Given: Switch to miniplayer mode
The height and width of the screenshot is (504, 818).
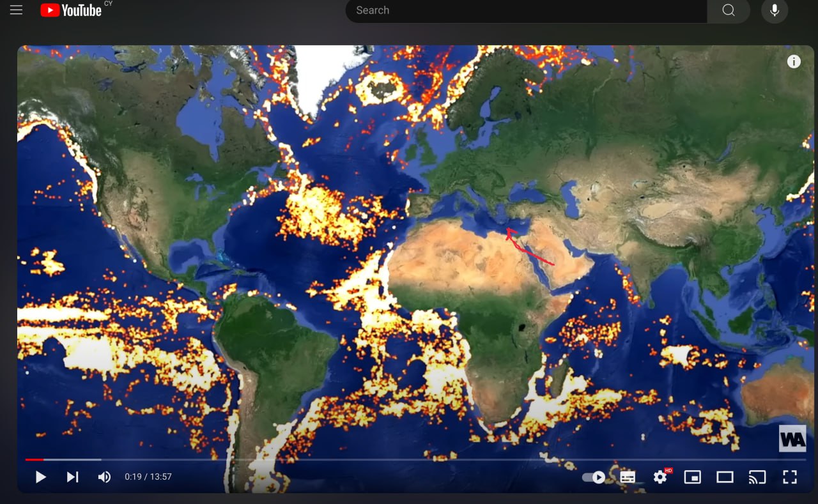Looking at the screenshot, I should click(x=693, y=477).
